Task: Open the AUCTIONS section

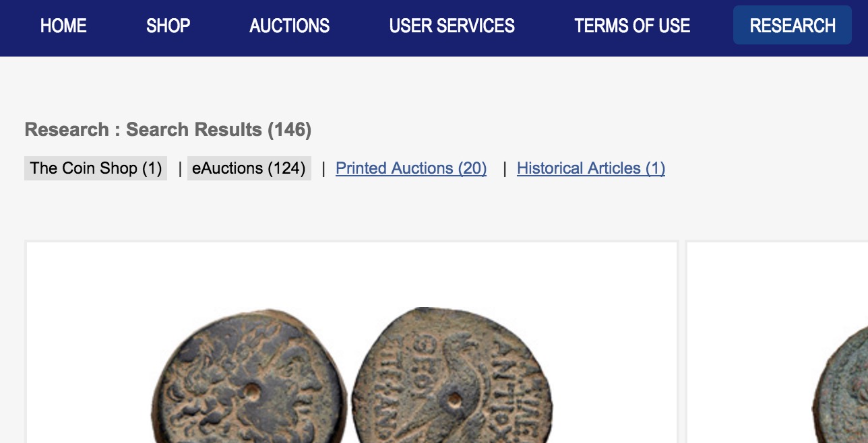Action: [289, 26]
